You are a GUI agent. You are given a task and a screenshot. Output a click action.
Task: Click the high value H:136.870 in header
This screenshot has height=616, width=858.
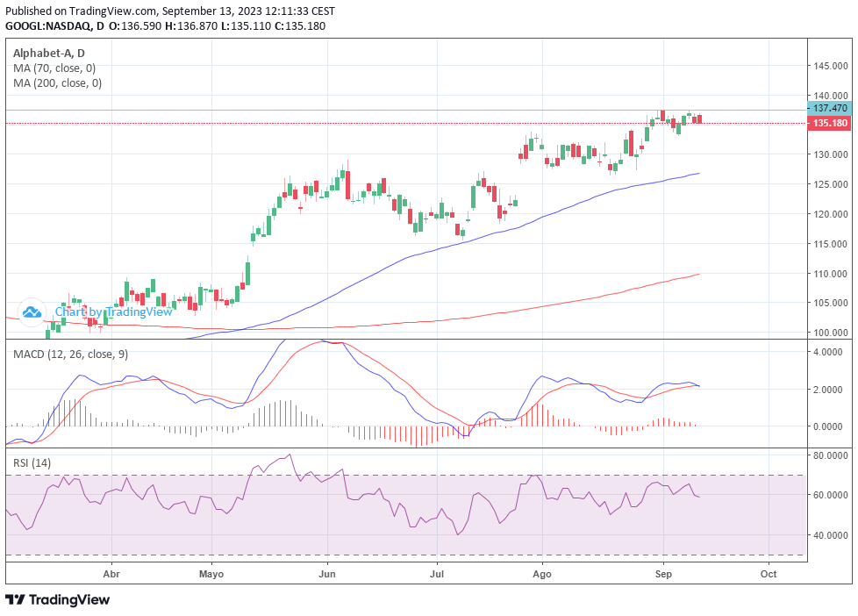click(191, 26)
